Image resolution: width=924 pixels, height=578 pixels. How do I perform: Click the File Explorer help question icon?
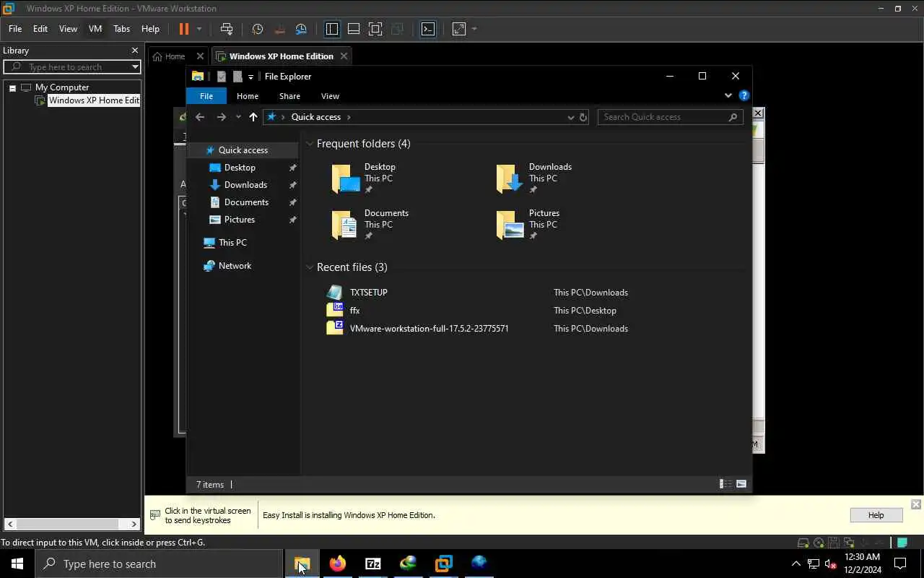[x=744, y=95]
